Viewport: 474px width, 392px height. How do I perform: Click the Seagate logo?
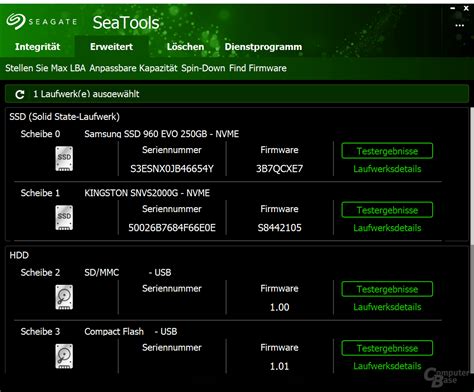41,22
